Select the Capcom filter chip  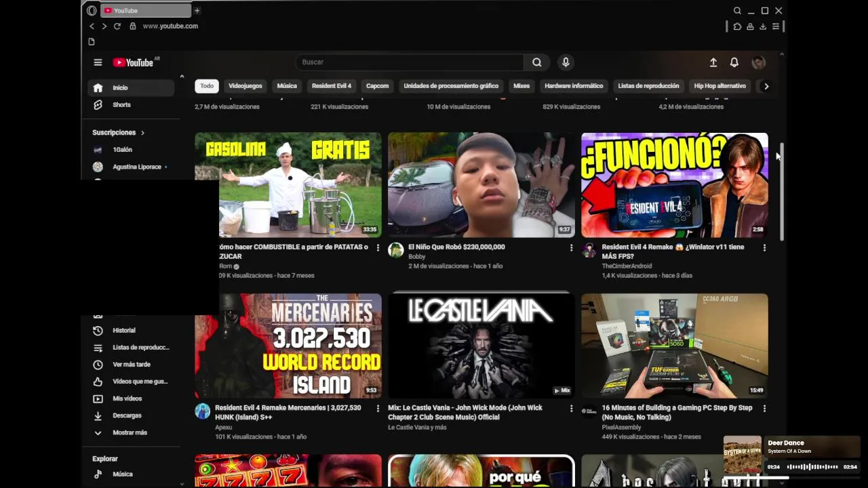(377, 86)
